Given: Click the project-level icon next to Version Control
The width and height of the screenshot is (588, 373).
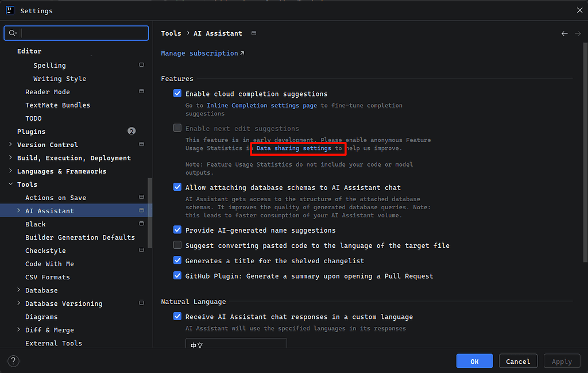Looking at the screenshot, I should (x=141, y=144).
